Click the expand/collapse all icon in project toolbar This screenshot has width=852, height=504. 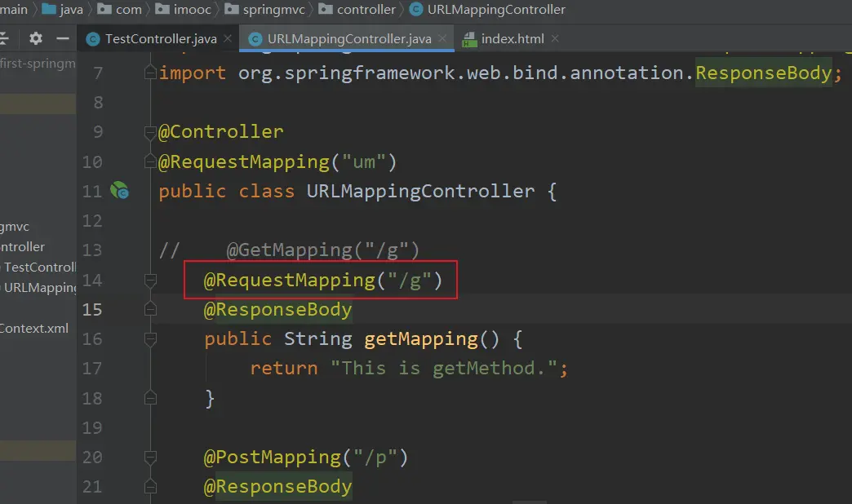4,38
